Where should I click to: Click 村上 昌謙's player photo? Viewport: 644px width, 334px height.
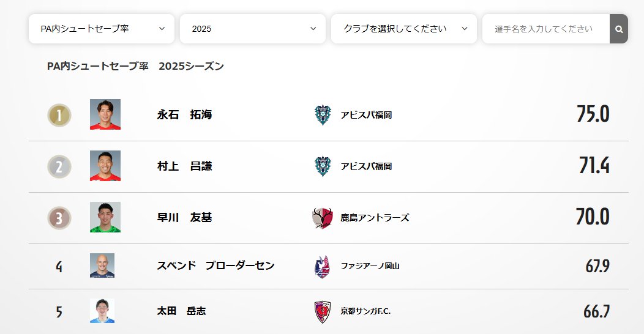[x=105, y=166]
